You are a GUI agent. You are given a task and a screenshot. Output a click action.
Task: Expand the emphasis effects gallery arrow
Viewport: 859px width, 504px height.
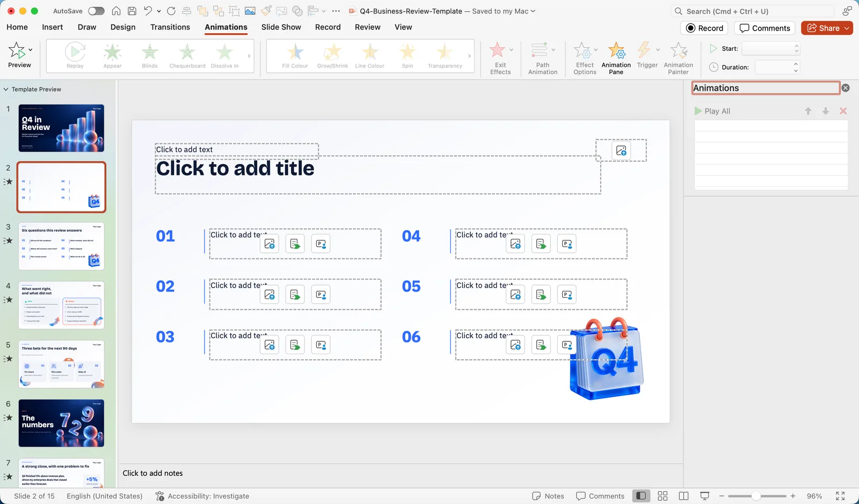click(x=469, y=56)
